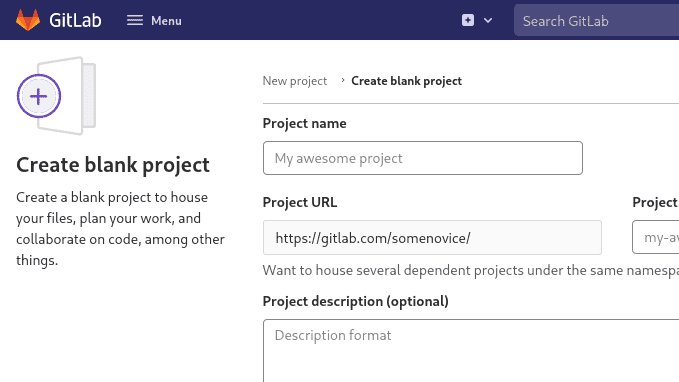
Task: Click the Project URL label
Action: [x=300, y=202]
